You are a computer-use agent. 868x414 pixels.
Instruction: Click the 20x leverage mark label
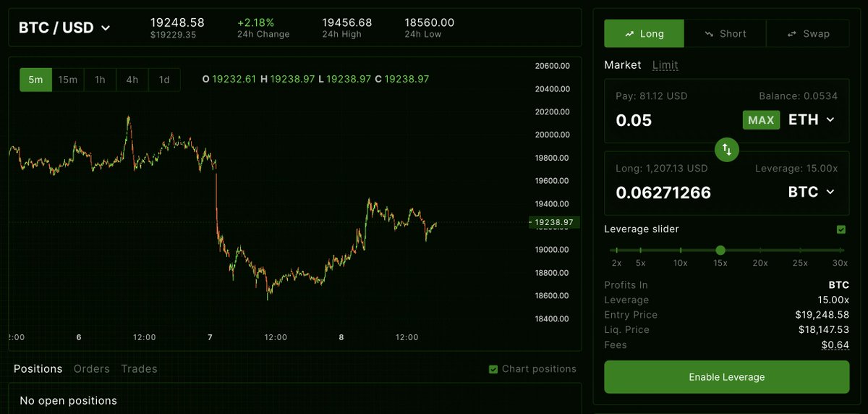tap(759, 263)
